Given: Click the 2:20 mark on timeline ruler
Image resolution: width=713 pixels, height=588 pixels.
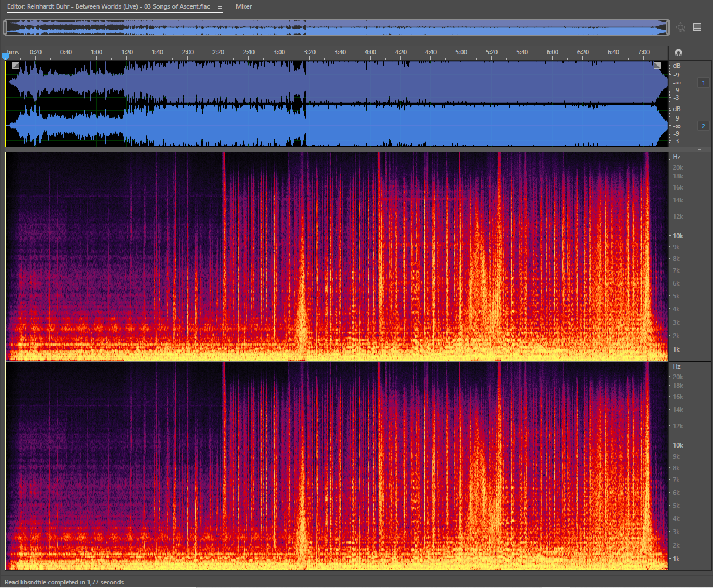Looking at the screenshot, I should pos(218,53).
